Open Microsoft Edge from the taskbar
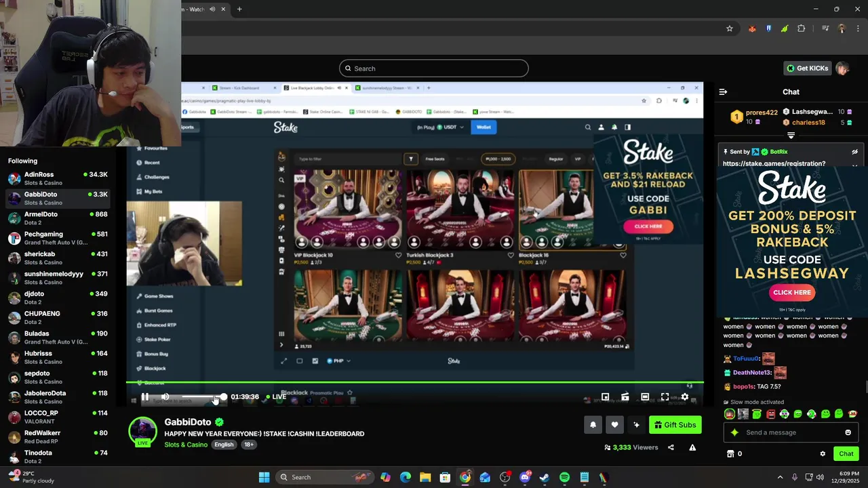868x488 pixels. (405, 477)
